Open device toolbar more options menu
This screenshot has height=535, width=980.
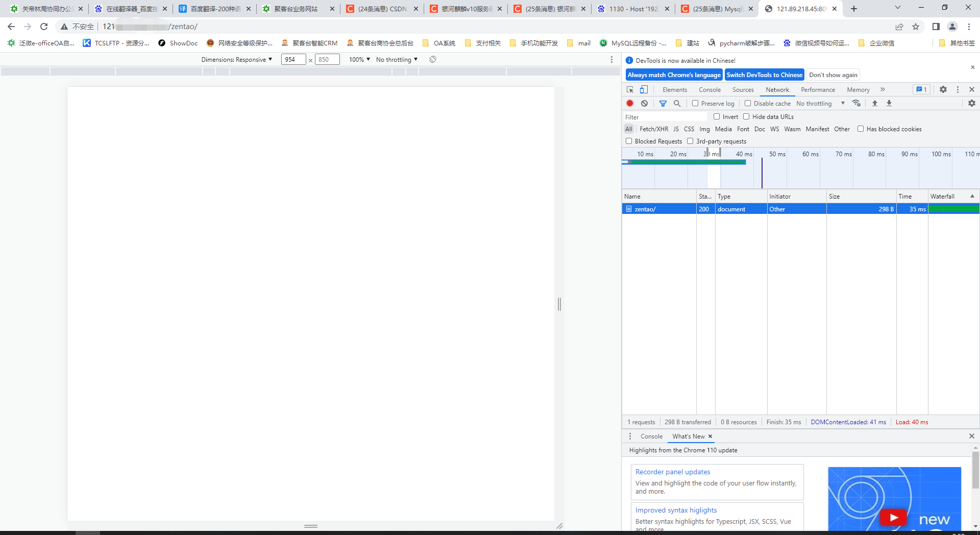point(611,60)
